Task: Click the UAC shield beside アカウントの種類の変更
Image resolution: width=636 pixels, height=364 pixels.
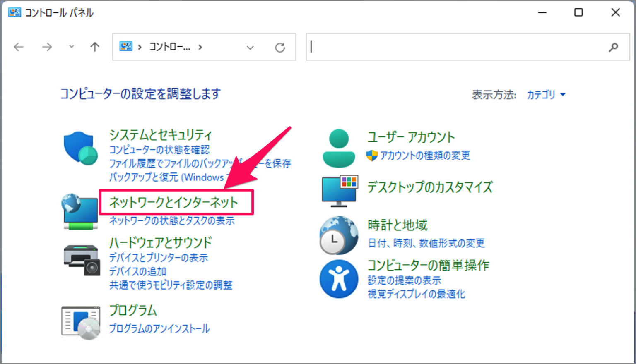Action: [x=372, y=156]
